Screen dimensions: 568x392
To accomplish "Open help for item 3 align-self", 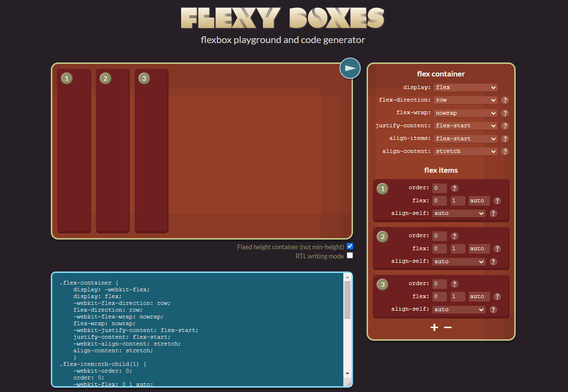I will (493, 310).
